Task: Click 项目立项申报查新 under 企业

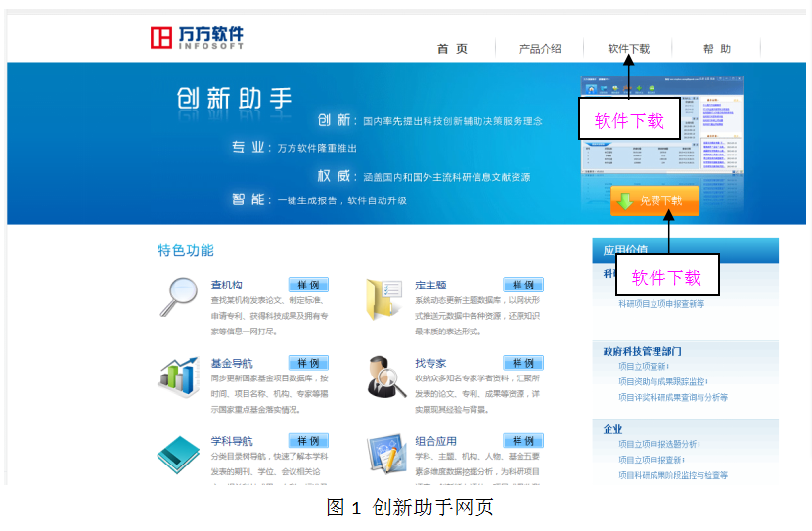Action: coord(651,460)
